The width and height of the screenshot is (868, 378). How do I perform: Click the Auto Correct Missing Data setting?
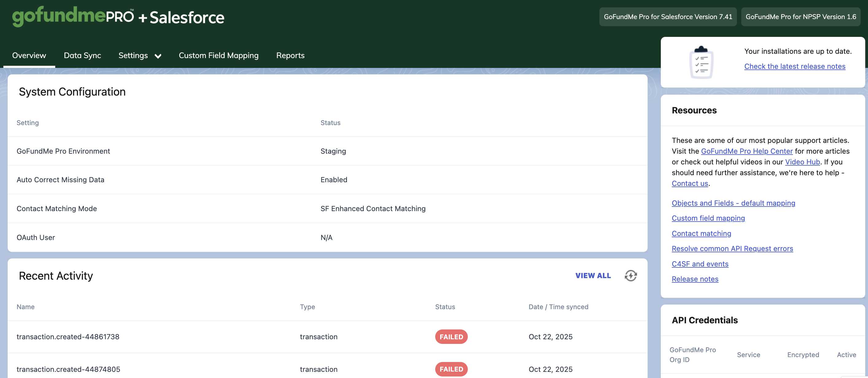click(60, 179)
